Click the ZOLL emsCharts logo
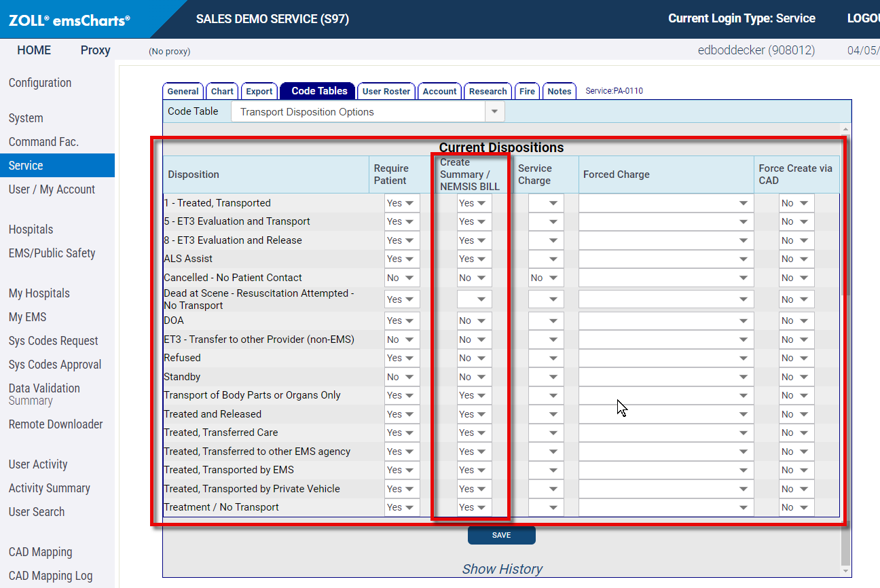This screenshot has height=588, width=880. (69, 20)
